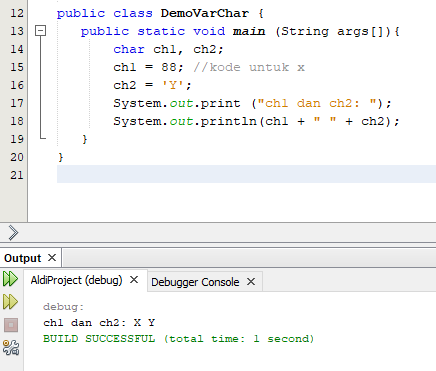The image size is (436, 371).
Task: Close the AldiProject (debug) tab
Action: click(x=134, y=280)
